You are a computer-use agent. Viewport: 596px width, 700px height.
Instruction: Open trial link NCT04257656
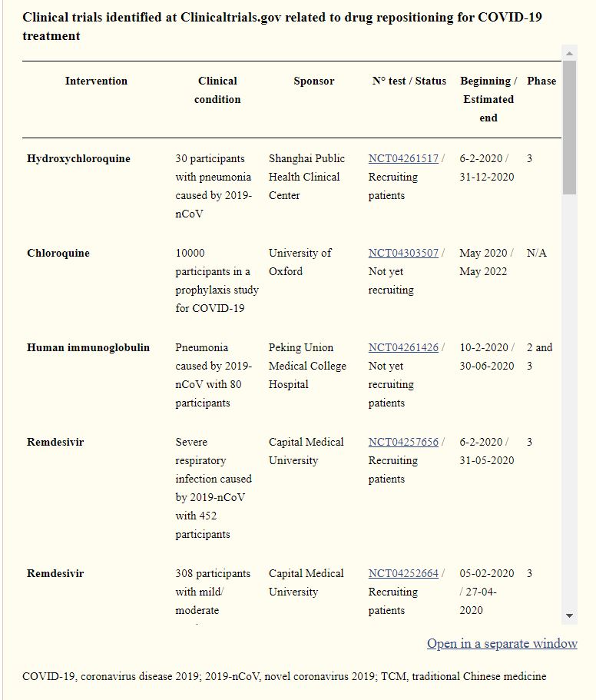tap(403, 443)
